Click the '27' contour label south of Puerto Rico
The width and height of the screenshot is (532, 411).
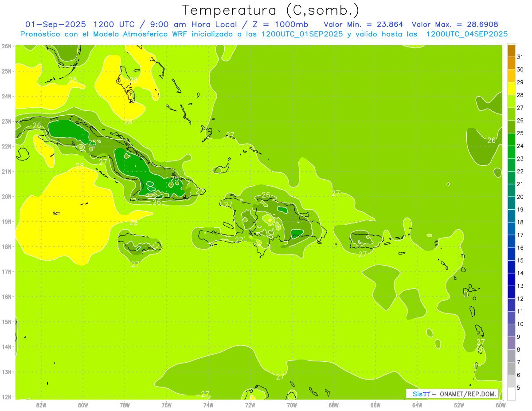point(363,254)
